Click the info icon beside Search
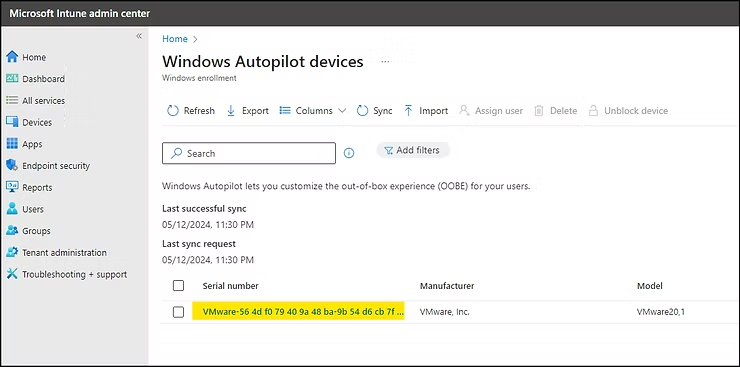Image resolution: width=740 pixels, height=367 pixels. tap(349, 153)
